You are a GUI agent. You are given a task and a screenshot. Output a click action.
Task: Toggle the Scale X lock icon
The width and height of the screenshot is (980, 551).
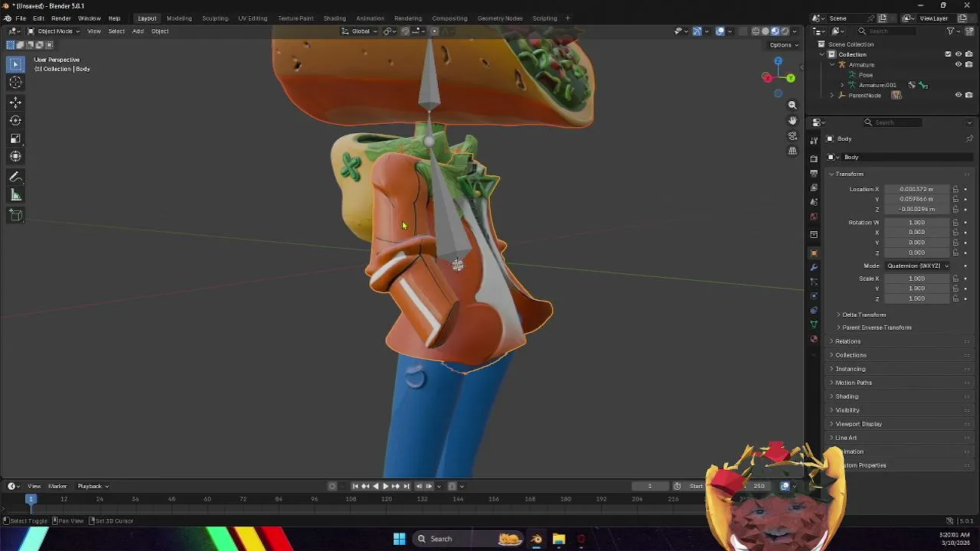click(x=955, y=279)
